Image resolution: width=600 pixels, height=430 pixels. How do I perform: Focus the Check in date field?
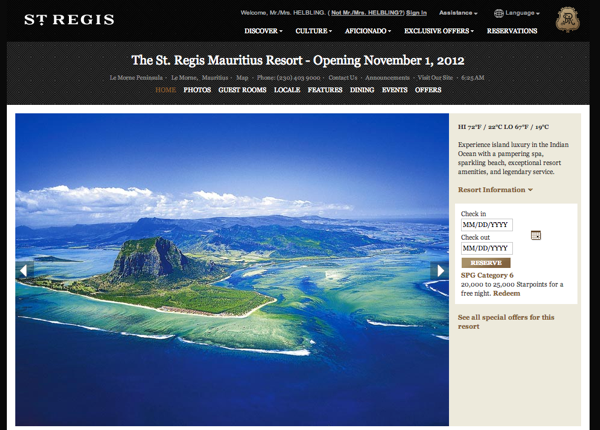coord(486,225)
